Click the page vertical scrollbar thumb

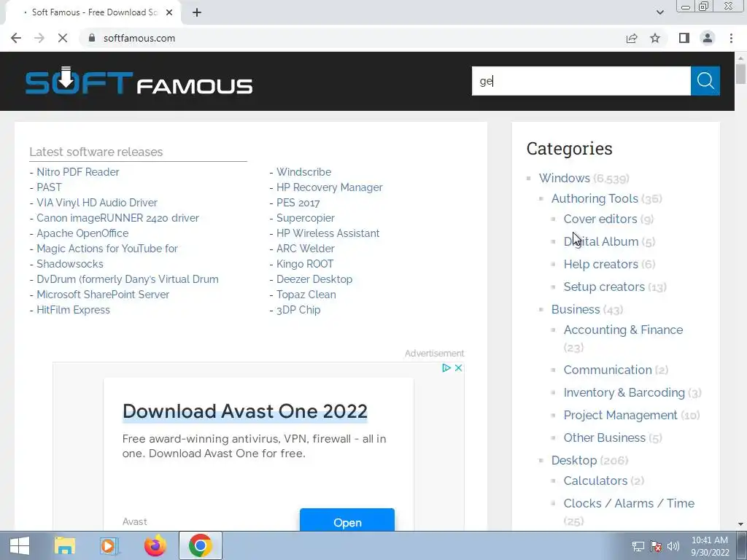click(x=740, y=74)
